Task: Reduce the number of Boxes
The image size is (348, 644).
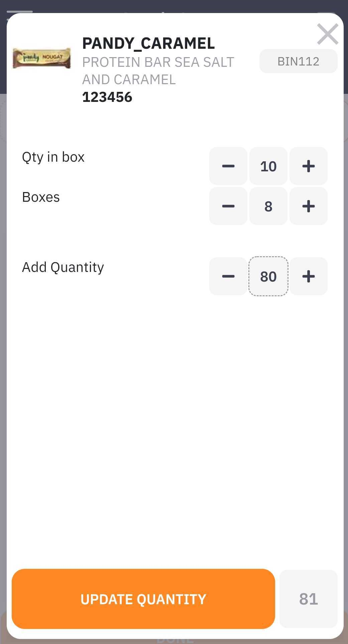Action: (228, 206)
